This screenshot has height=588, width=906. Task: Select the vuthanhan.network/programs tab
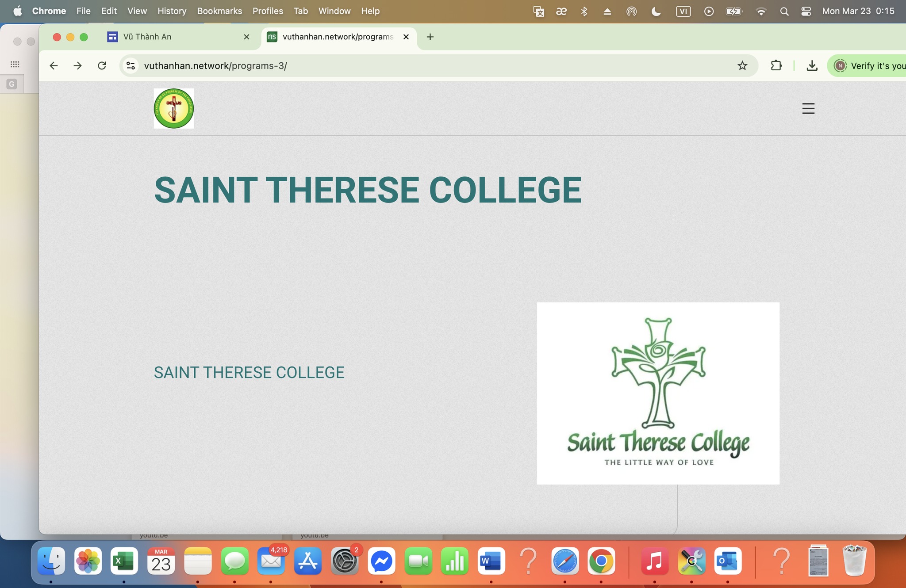(x=338, y=37)
